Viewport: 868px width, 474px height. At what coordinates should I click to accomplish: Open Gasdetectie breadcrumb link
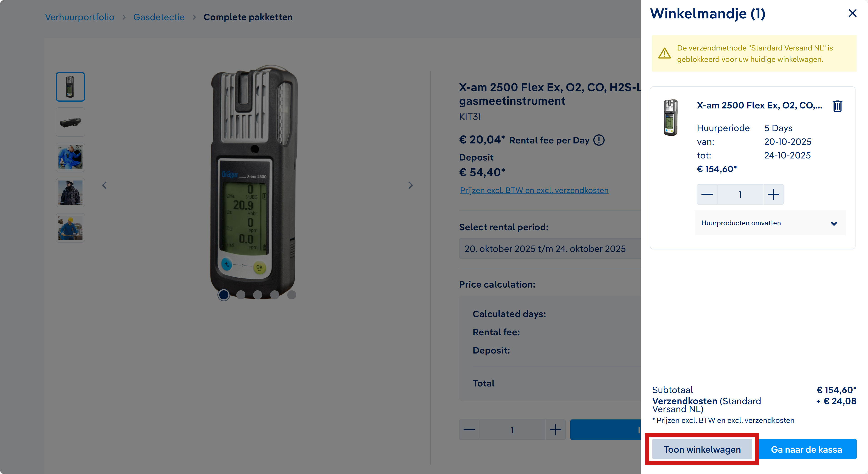[159, 17]
